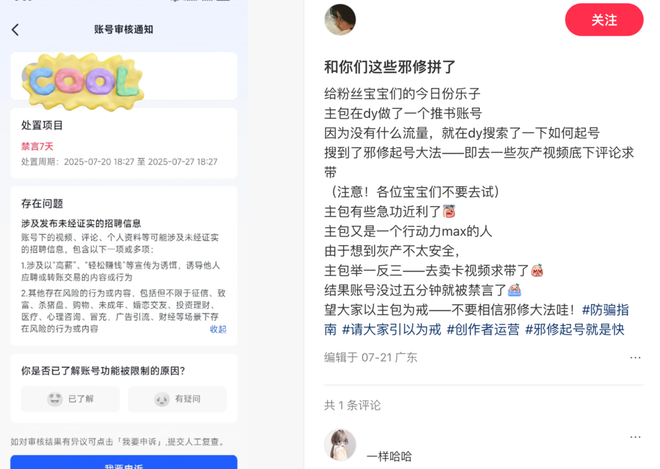Click the 共 1 条评论 comments header
660x469 pixels.
click(352, 405)
